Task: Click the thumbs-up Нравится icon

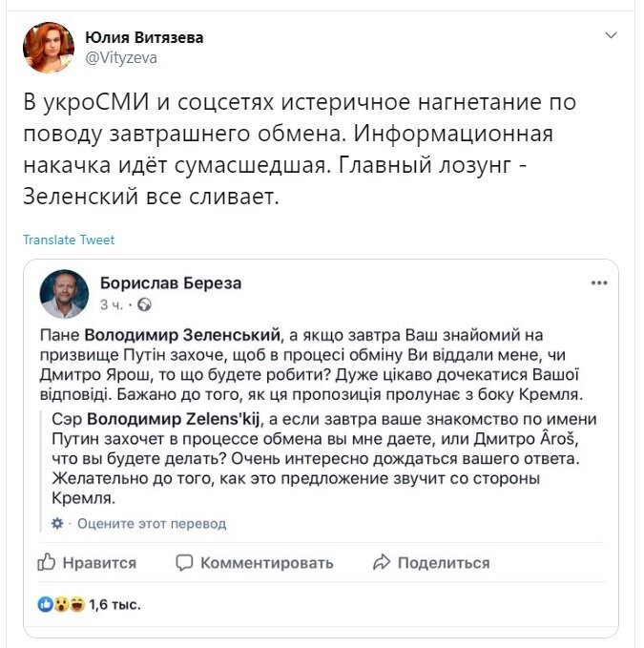Action: (x=46, y=562)
